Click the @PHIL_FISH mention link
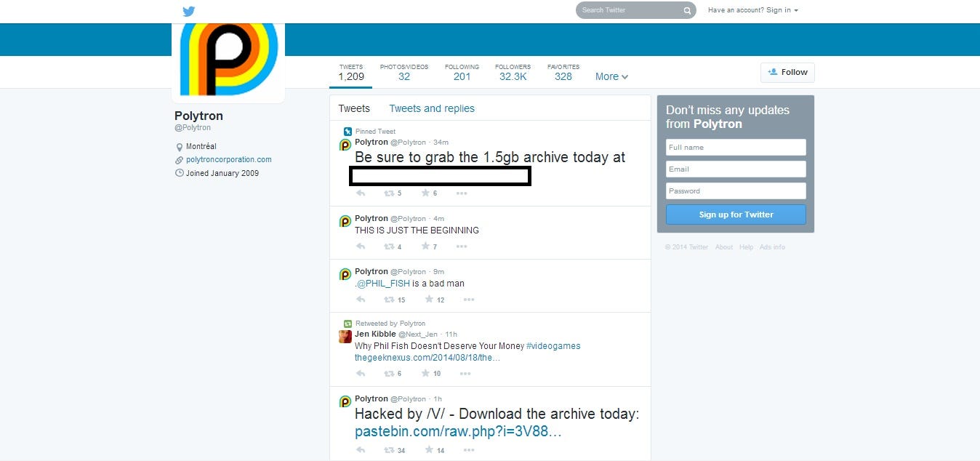The height and width of the screenshot is (461, 980). [x=382, y=284]
